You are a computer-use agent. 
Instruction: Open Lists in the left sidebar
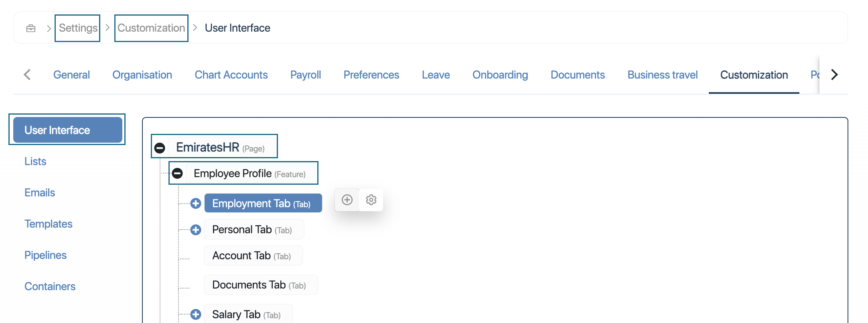35,161
